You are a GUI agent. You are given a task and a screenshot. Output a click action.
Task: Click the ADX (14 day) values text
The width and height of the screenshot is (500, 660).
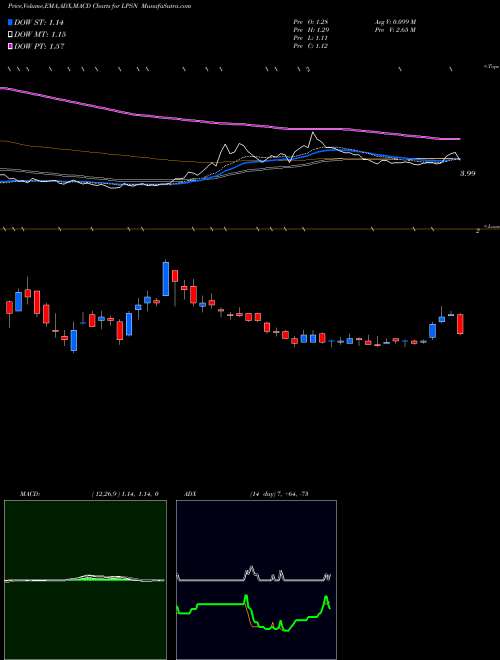[x=279, y=494]
